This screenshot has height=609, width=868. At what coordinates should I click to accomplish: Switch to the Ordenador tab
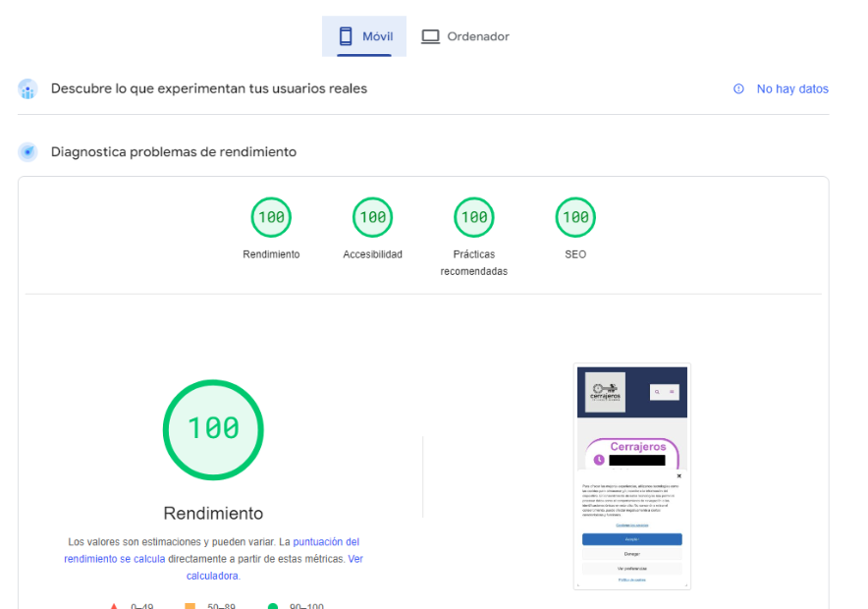(x=465, y=35)
